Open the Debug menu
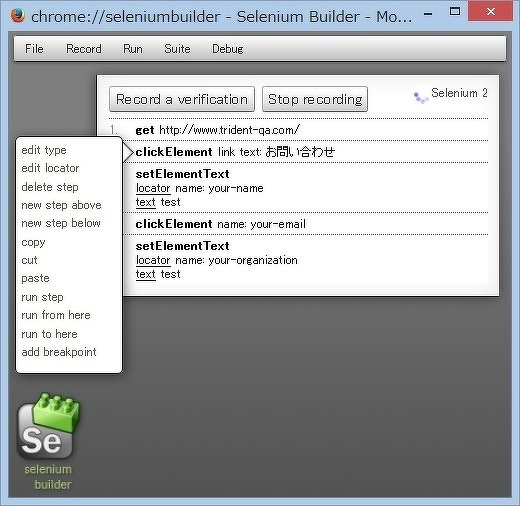Viewport: 520px width, 506px height. 228,49
